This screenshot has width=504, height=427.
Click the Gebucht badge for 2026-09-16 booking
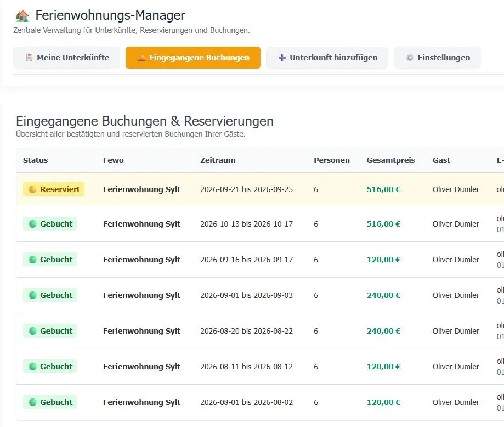[50, 260]
